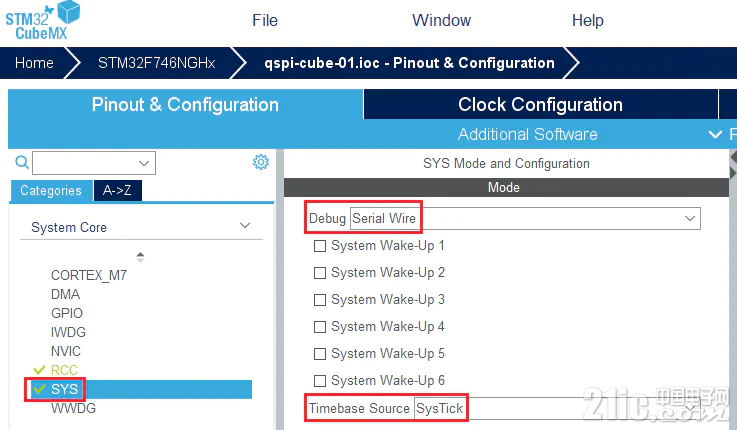Click the sort arrows above CORTEX_M7

pyautogui.click(x=140, y=257)
